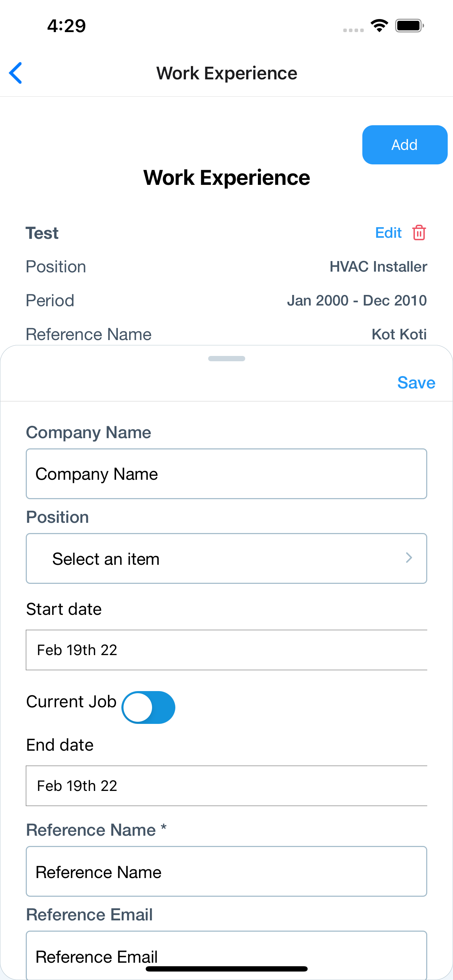This screenshot has width=453, height=980.
Task: Tap the Position field chevron arrow
Action: pos(409,558)
